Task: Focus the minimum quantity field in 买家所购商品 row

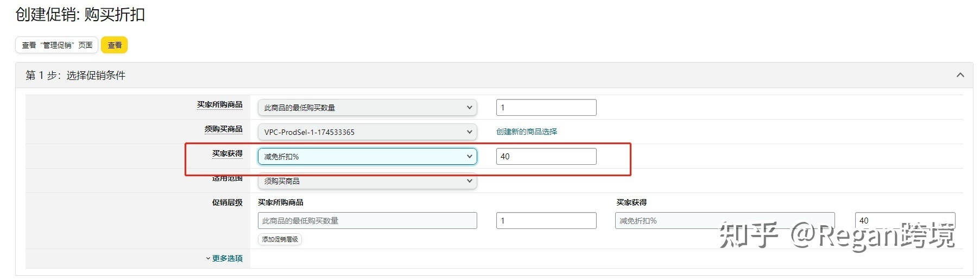Action: click(546, 108)
